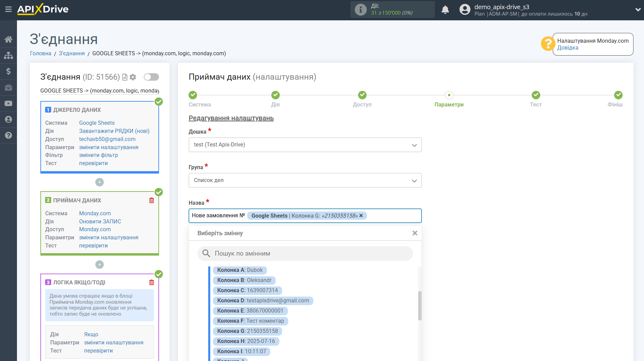Open the hamburger menu
The image size is (644, 361).
pos(8,9)
